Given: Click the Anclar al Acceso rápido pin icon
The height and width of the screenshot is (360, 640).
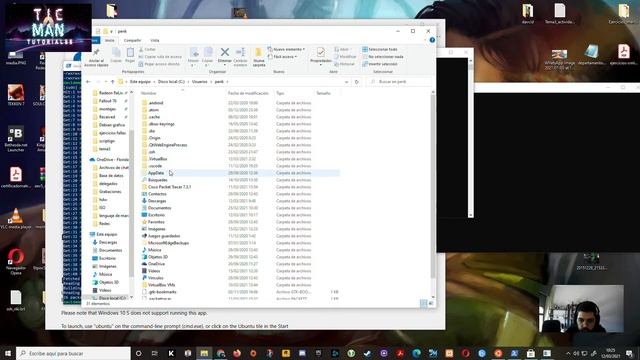Looking at the screenshot, I should (96, 52).
